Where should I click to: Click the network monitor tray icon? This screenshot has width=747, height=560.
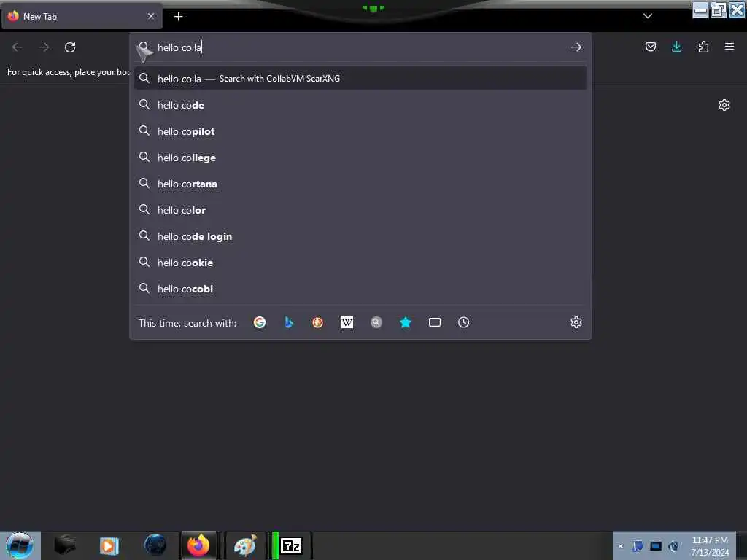coord(656,546)
